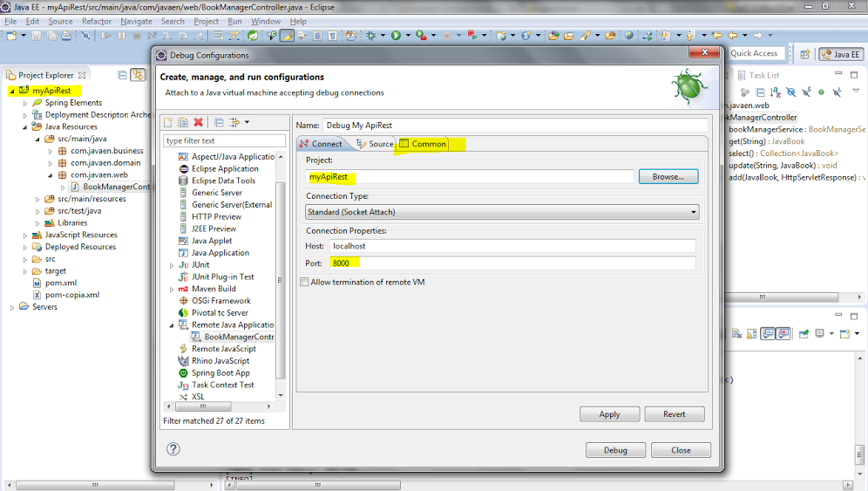Open the Debug toolbar icon's dropdown arrow
This screenshot has height=491, width=868.
[383, 36]
